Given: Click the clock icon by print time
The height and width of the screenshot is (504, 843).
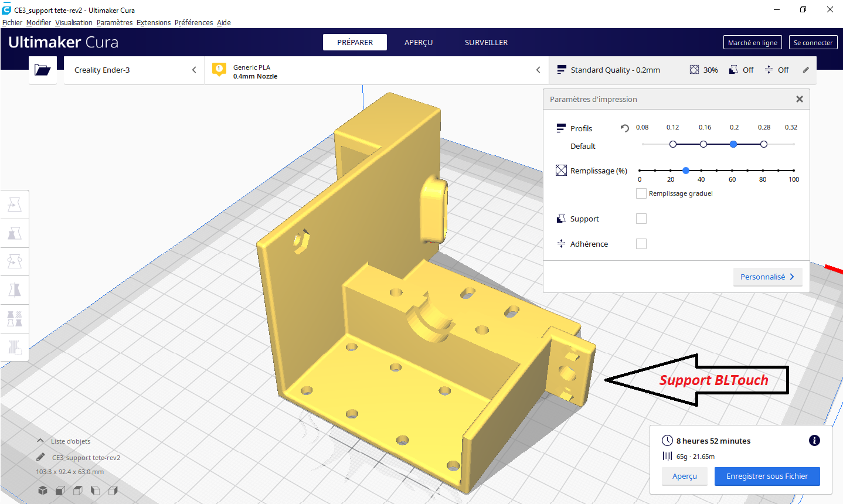Looking at the screenshot, I should point(667,441).
